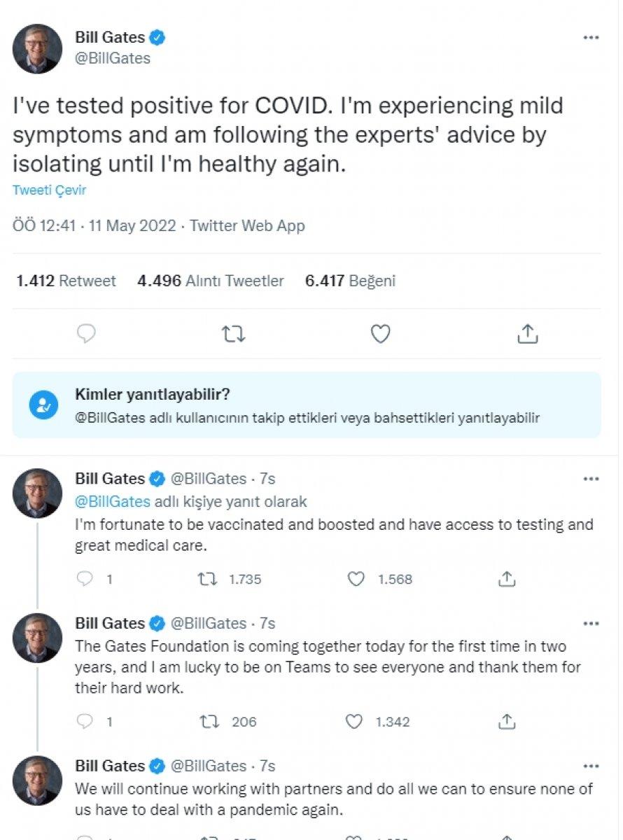Click the retweet icon below the main tweet
The height and width of the screenshot is (840, 623).
click(233, 334)
